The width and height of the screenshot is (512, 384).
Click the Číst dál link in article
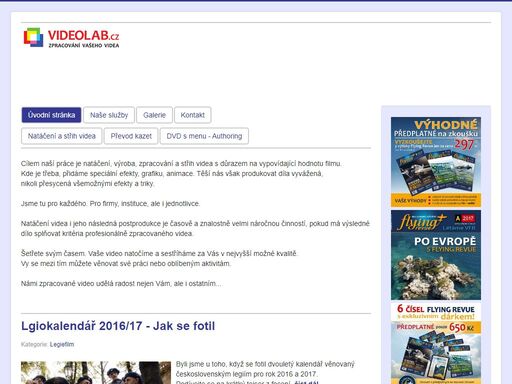[306, 382]
